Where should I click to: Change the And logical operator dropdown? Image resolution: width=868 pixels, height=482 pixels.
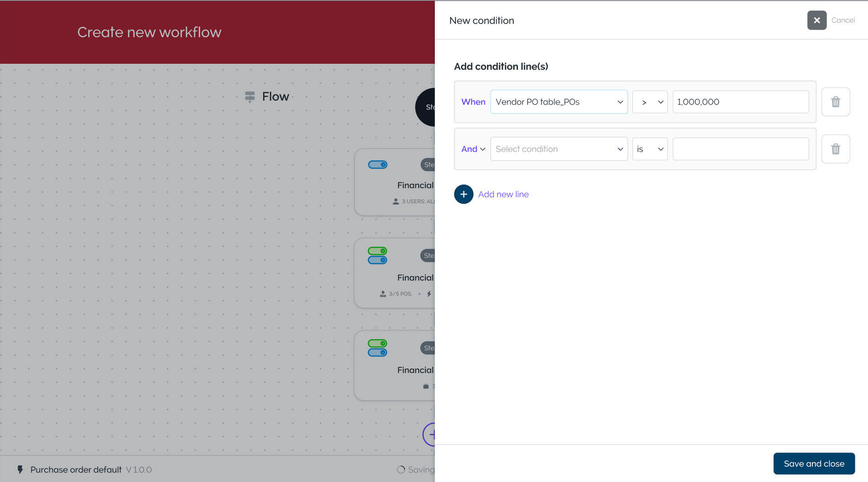473,149
